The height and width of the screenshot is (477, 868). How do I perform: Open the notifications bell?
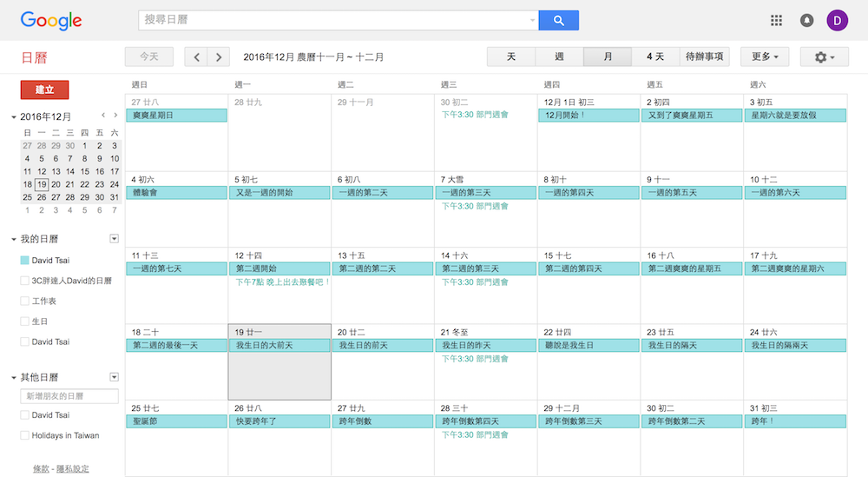[806, 20]
